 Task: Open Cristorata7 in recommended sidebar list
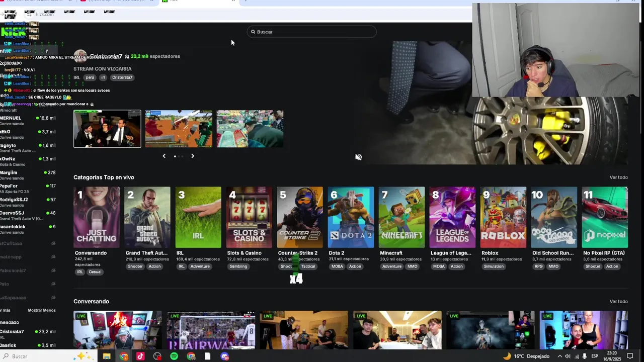pyautogui.click(x=28, y=334)
